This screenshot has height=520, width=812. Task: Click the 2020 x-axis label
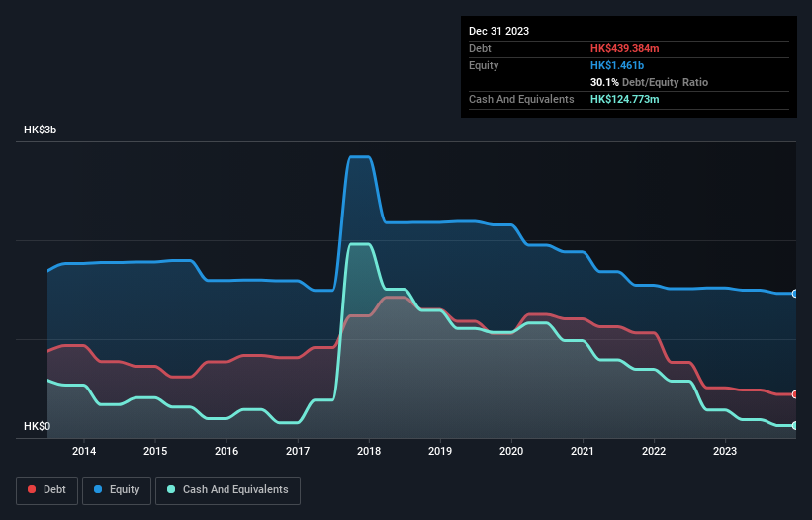pyautogui.click(x=511, y=451)
